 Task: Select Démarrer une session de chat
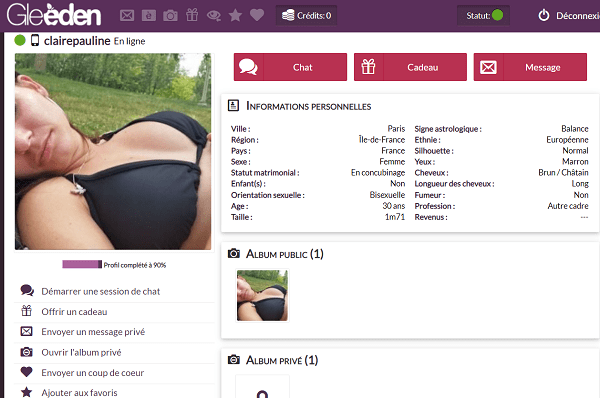pos(101,291)
